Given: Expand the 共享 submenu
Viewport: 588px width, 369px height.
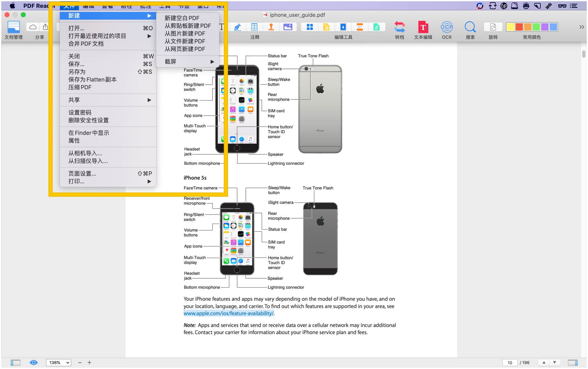Looking at the screenshot, I should pos(108,100).
